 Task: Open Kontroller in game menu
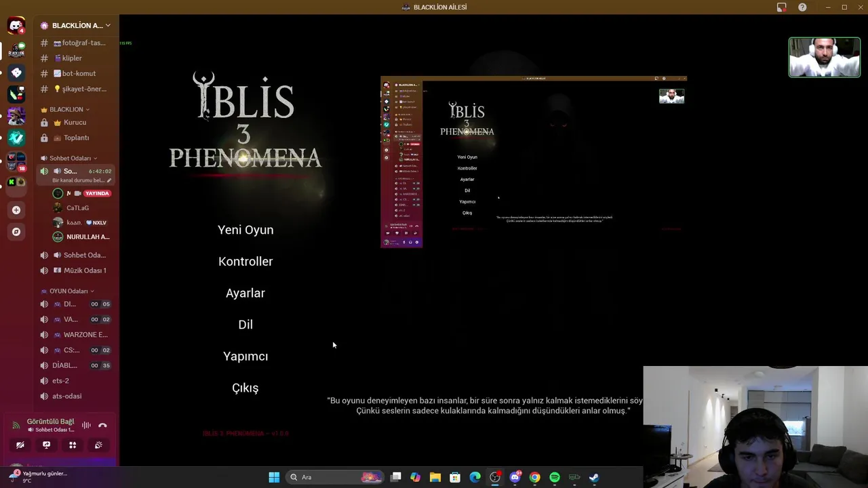[x=245, y=262]
